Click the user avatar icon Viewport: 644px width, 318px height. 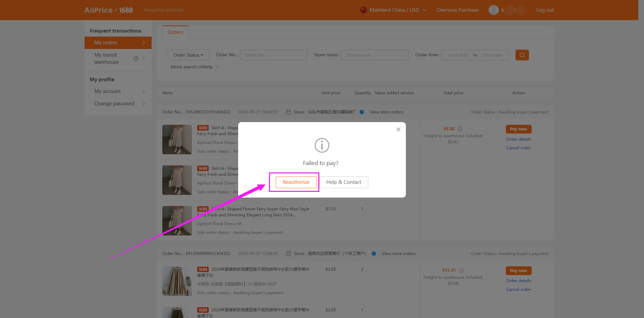pos(493,10)
